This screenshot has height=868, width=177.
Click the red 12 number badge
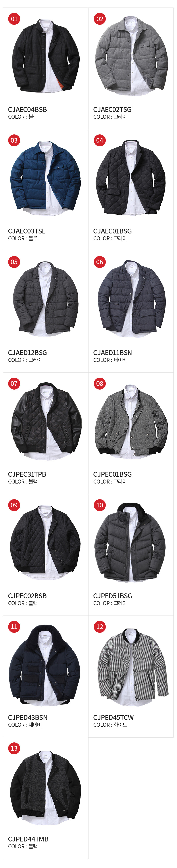point(100,627)
